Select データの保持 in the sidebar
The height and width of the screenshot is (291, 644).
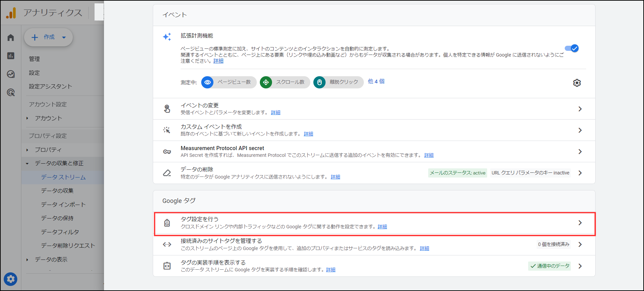coord(57,218)
